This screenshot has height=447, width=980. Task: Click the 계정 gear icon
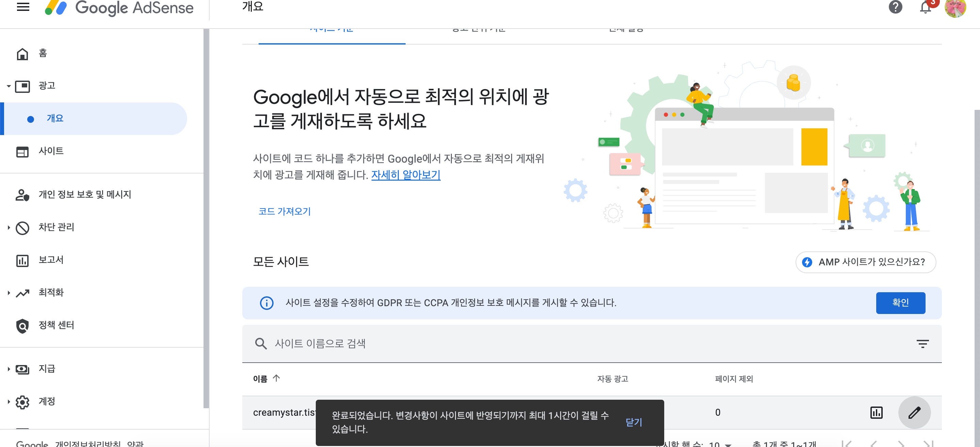pyautogui.click(x=22, y=402)
